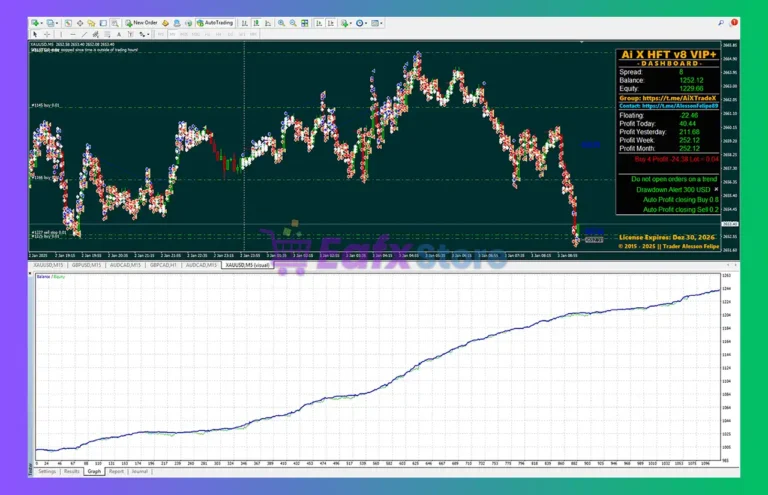Open the tester Results tab
Image resolution: width=768 pixels, height=495 pixels.
point(72,471)
